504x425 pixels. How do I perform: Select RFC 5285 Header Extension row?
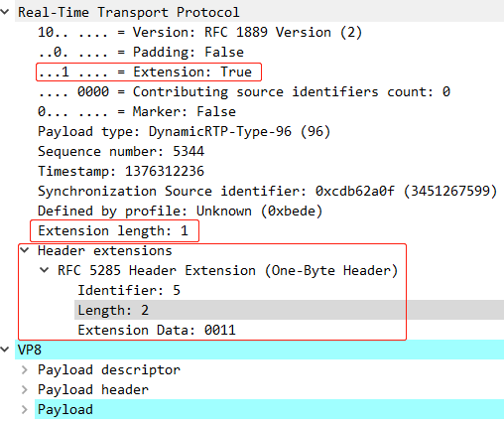pos(227,270)
